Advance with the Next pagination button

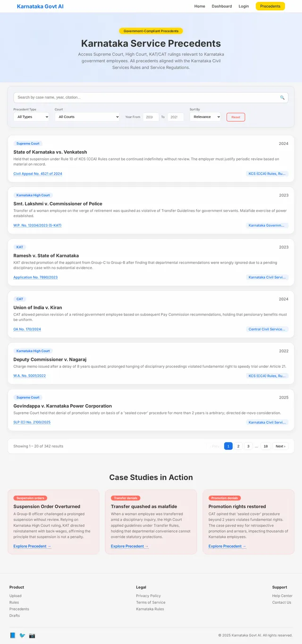(280, 446)
